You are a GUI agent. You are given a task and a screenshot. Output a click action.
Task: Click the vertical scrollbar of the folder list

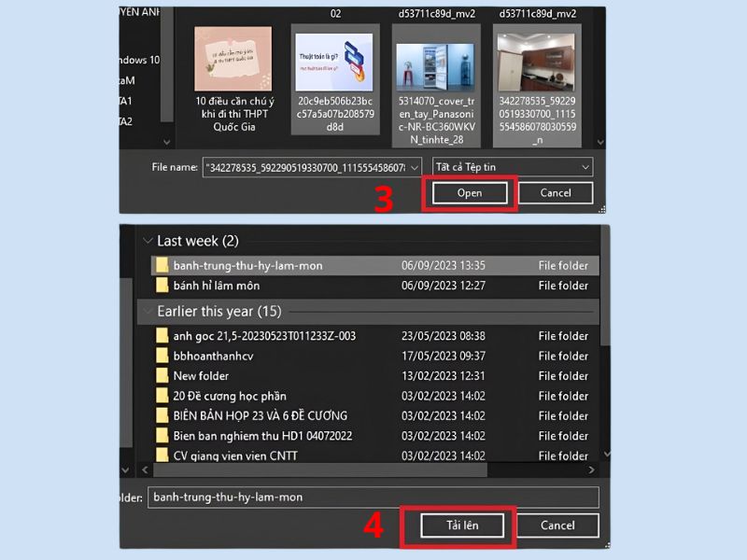pyautogui.click(x=604, y=286)
